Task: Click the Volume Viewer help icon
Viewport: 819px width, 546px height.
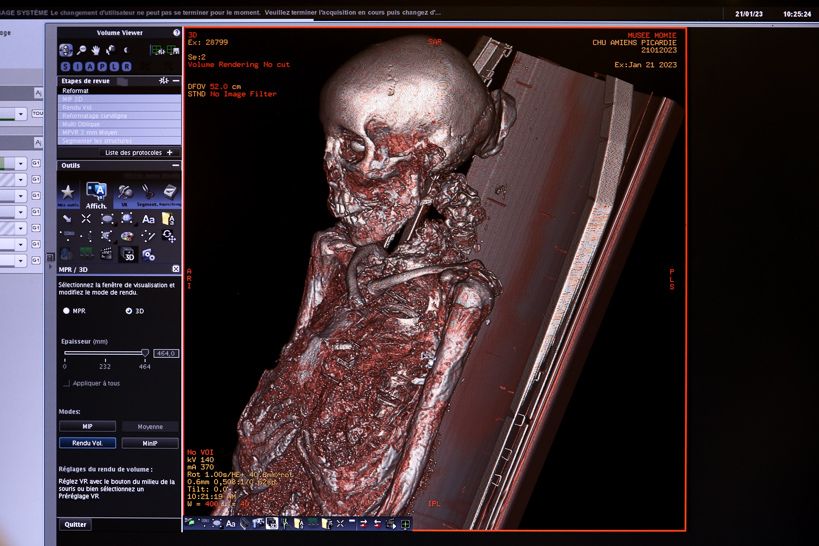Action: pos(176,33)
